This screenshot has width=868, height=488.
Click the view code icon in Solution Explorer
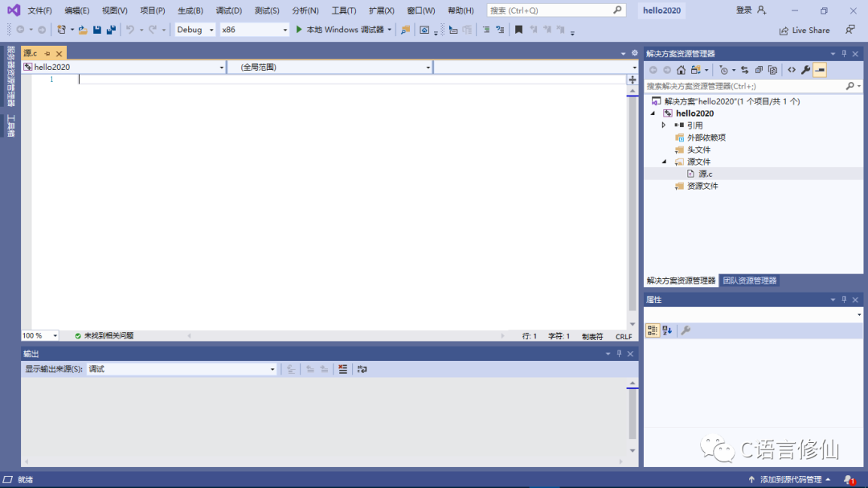coord(792,70)
